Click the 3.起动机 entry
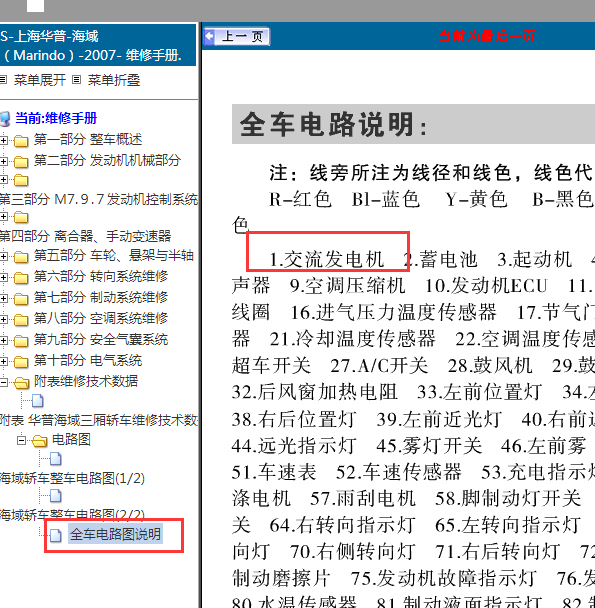 [534, 259]
